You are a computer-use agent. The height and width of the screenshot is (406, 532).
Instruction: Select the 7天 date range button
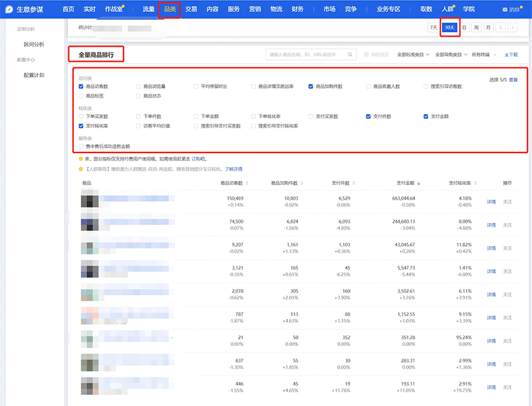tap(434, 27)
